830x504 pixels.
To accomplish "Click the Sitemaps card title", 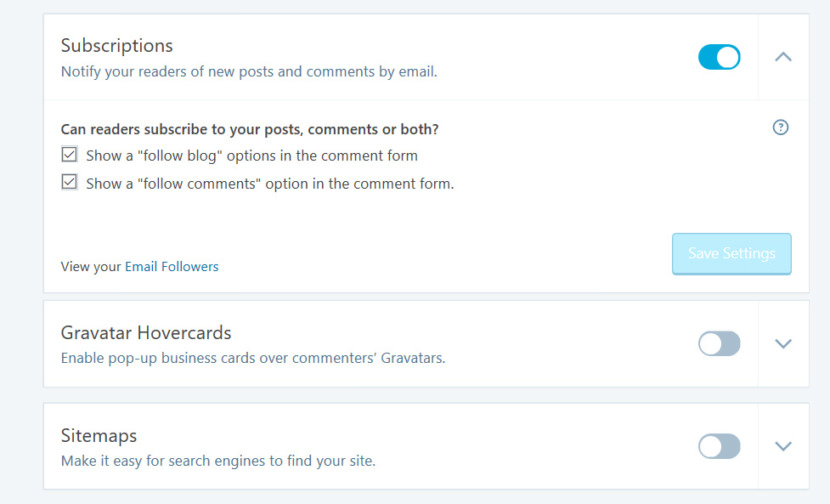I will pyautogui.click(x=99, y=435).
